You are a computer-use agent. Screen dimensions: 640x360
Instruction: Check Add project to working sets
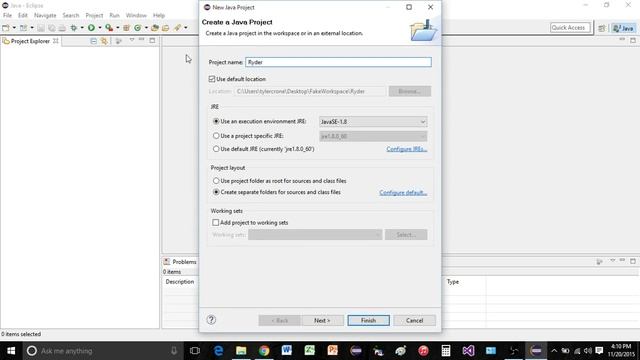click(216, 222)
